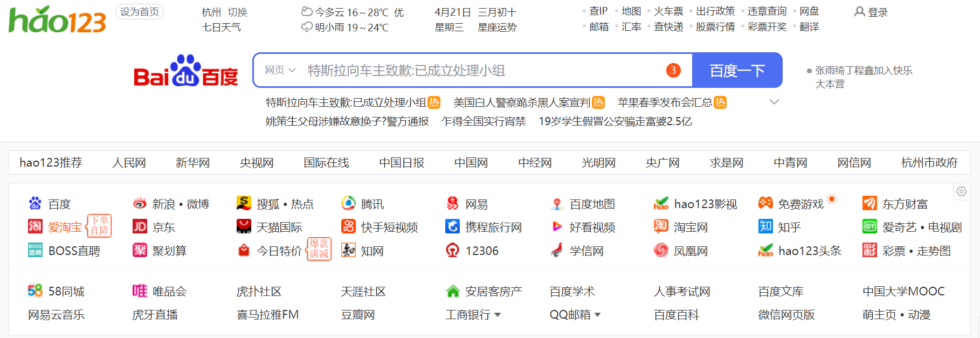This screenshot has width=980, height=338.
Task: Click the BOSS直聘 icon
Action: tap(35, 250)
